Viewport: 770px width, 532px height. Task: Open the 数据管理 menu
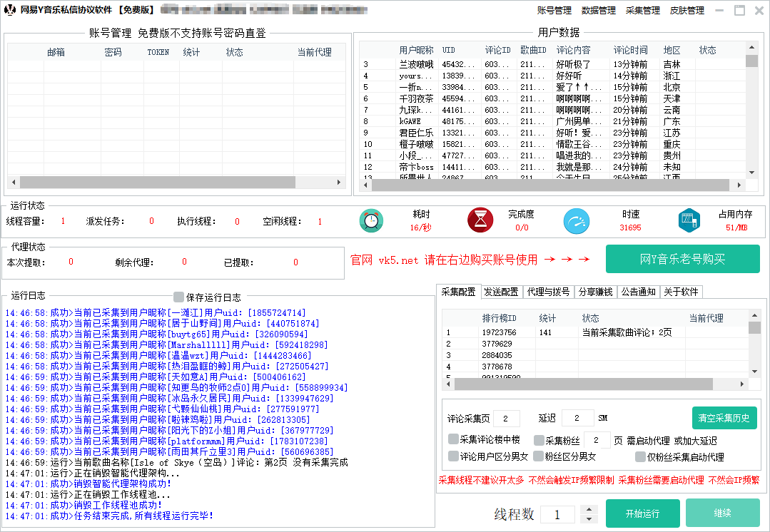tap(599, 10)
